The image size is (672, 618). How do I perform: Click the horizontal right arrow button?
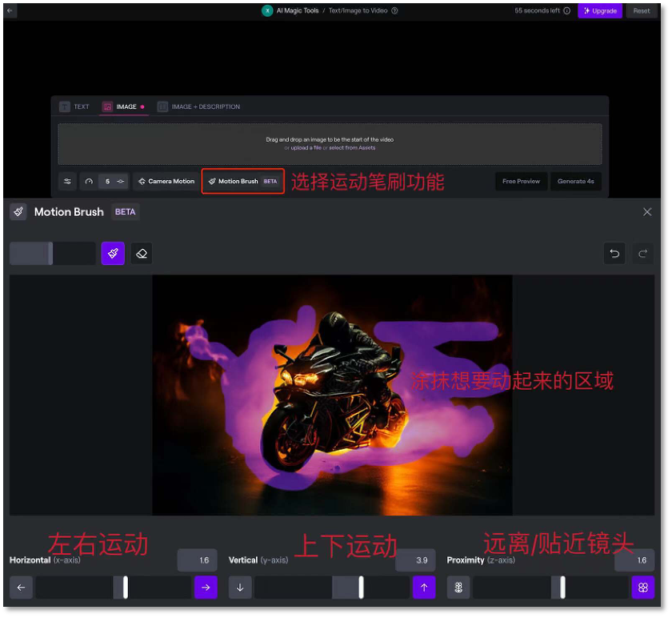pyautogui.click(x=206, y=588)
